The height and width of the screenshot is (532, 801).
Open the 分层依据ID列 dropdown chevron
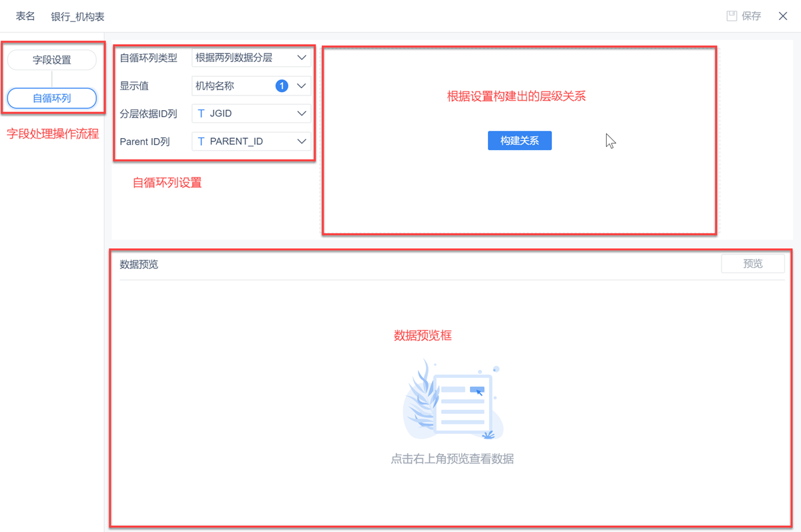pyautogui.click(x=301, y=114)
